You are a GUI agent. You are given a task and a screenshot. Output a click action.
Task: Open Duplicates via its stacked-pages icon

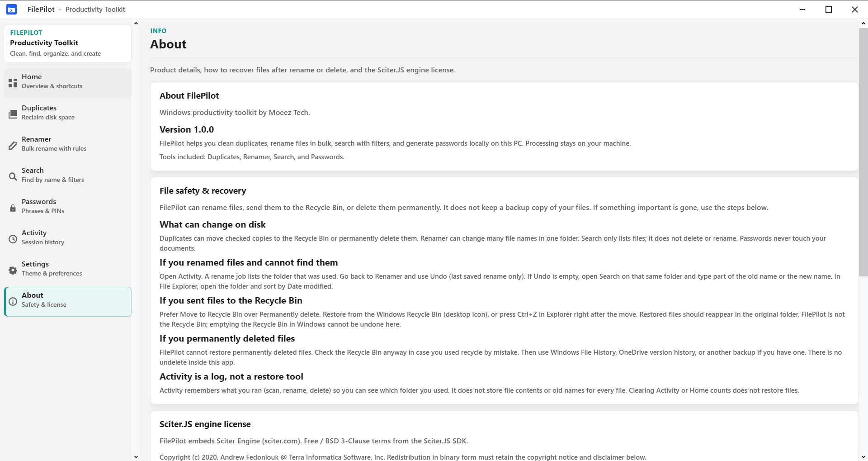point(13,114)
